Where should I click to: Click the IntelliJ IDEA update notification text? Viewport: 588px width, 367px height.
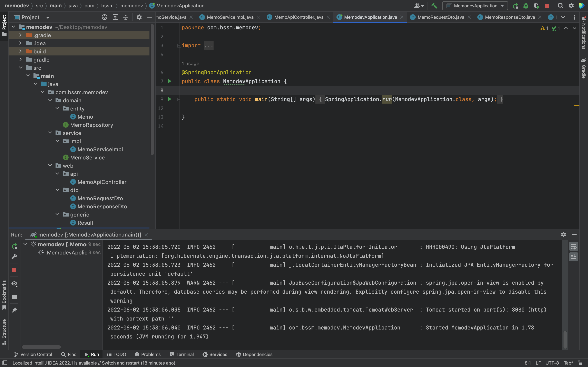94,363
